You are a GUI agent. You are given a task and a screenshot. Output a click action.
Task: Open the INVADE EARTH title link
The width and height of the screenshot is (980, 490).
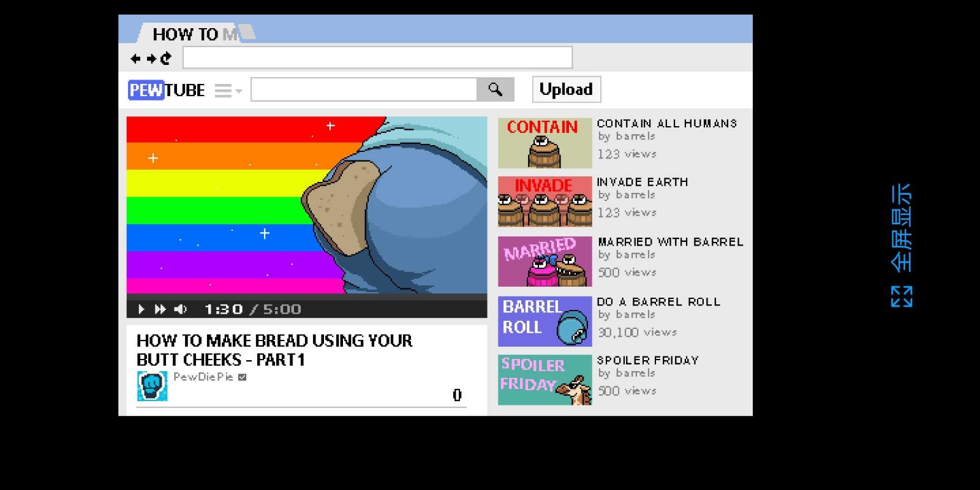click(643, 182)
